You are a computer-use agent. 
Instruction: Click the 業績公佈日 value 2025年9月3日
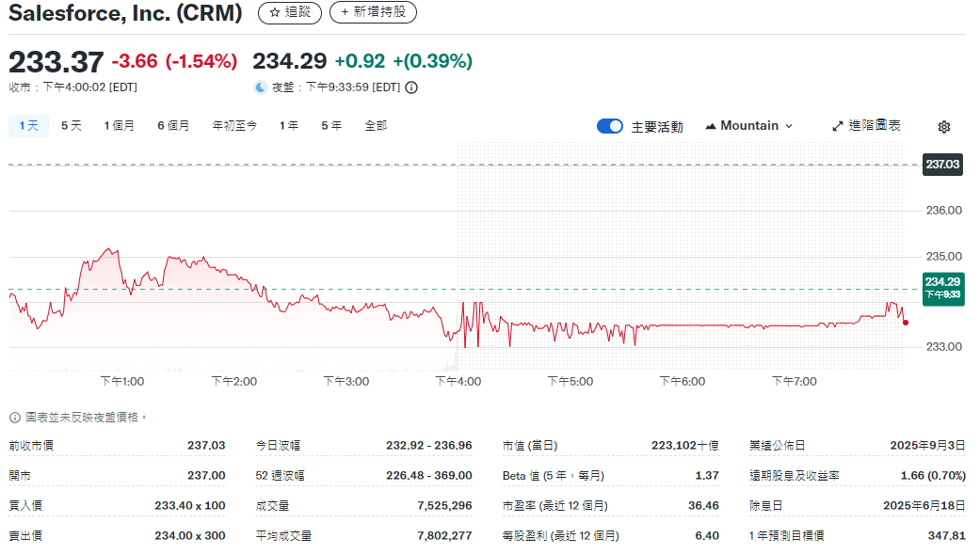927,445
